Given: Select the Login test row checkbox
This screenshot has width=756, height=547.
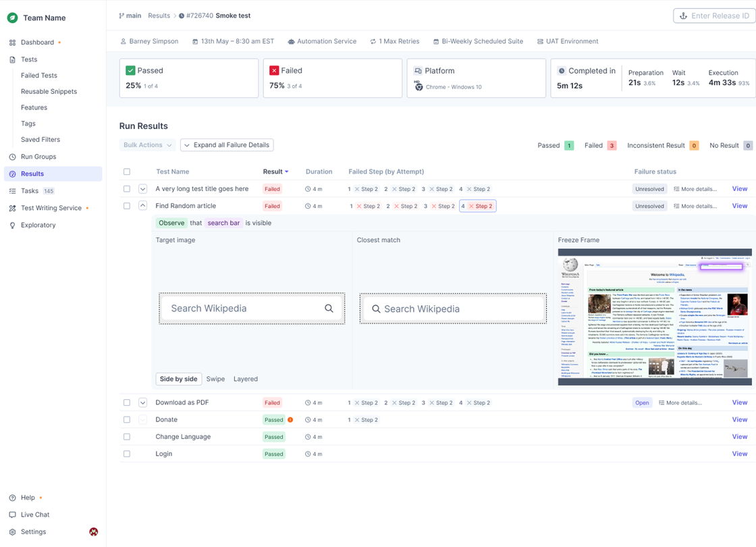Looking at the screenshot, I should pos(127,454).
